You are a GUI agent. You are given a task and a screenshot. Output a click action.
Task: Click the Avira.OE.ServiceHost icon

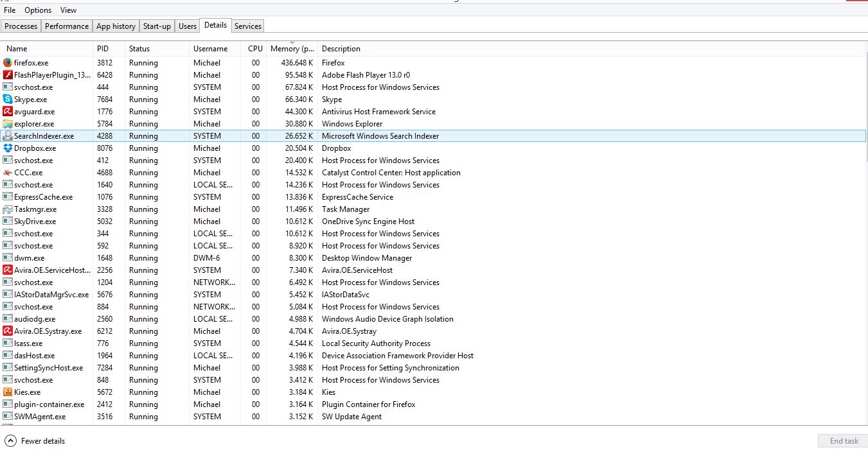click(x=8, y=270)
